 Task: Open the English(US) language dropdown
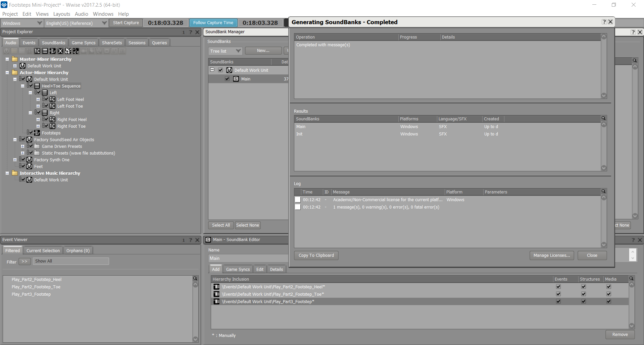click(x=76, y=23)
